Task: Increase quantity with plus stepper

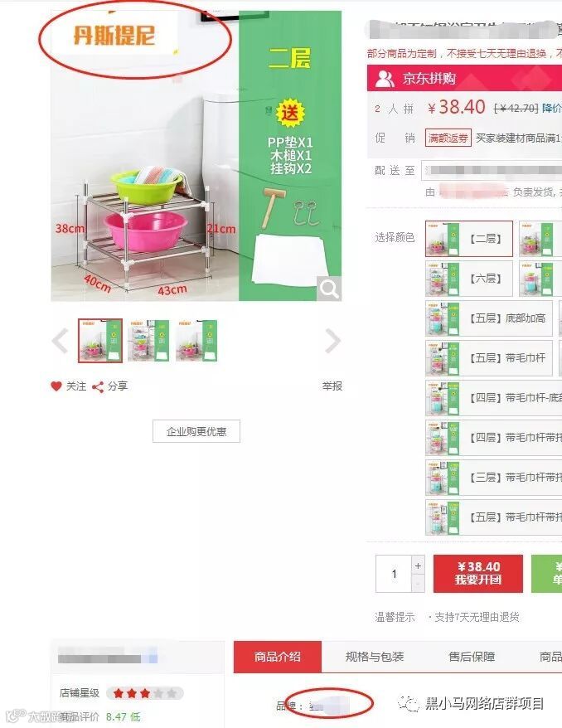Action: coord(418,565)
